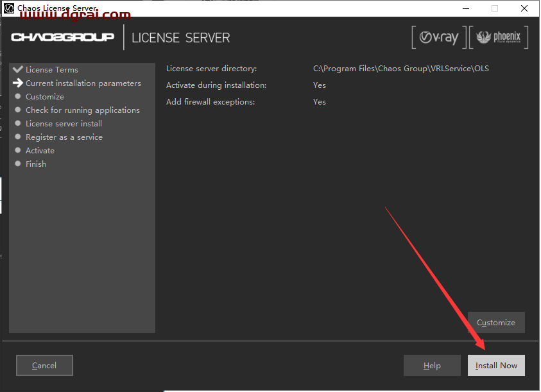Click the Chaos Group logo in header

pyautogui.click(x=62, y=37)
